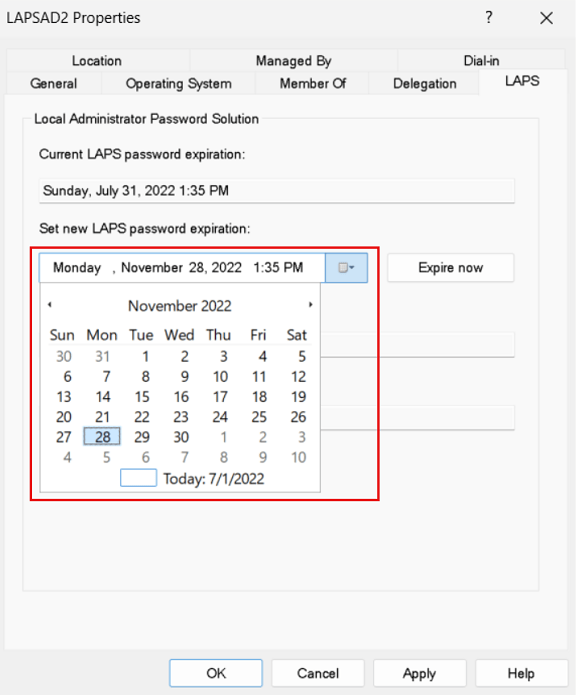The width and height of the screenshot is (576, 695).
Task: Click the current LAPS expiration field
Action: [276, 191]
